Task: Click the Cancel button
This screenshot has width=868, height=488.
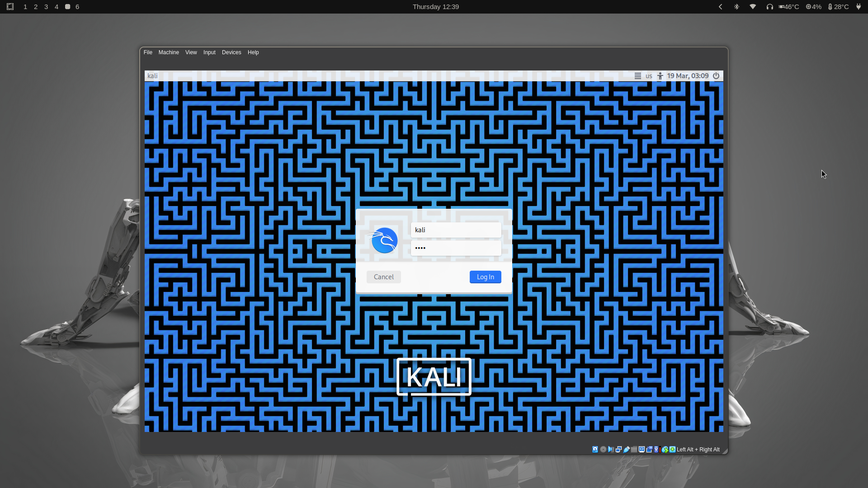Action: click(x=384, y=277)
